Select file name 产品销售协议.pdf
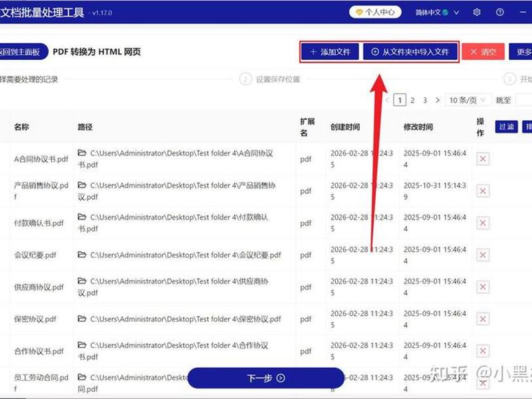 41,191
